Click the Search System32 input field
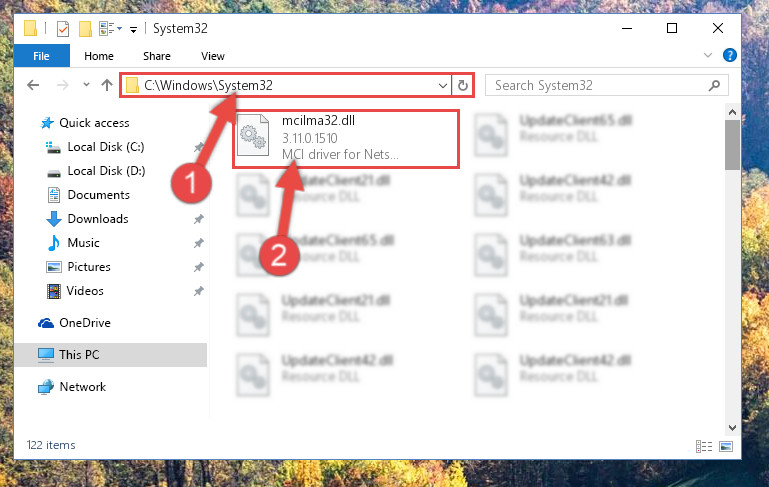Viewport: 769px width, 487px height. tap(600, 85)
